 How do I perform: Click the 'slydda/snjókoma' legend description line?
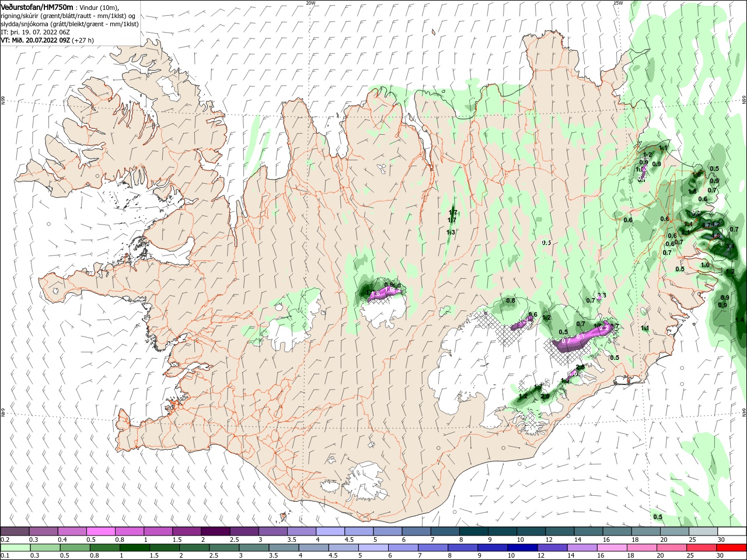[x=69, y=24]
